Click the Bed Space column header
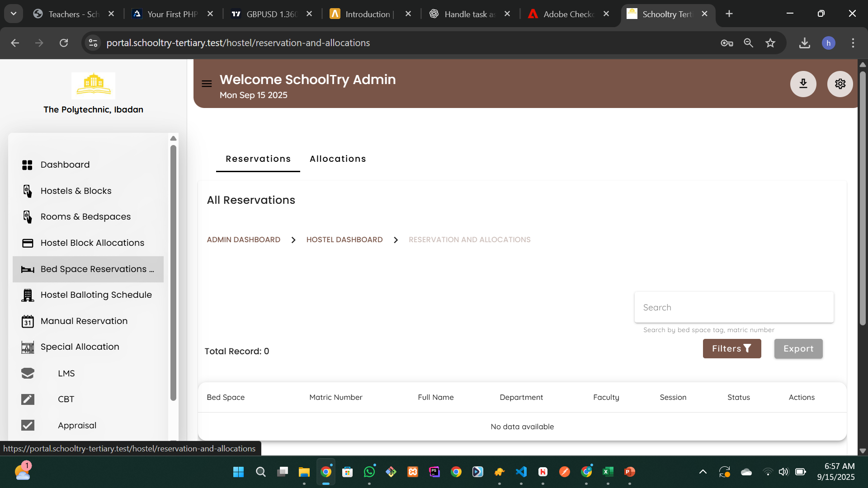The height and width of the screenshot is (488, 868). tap(226, 398)
